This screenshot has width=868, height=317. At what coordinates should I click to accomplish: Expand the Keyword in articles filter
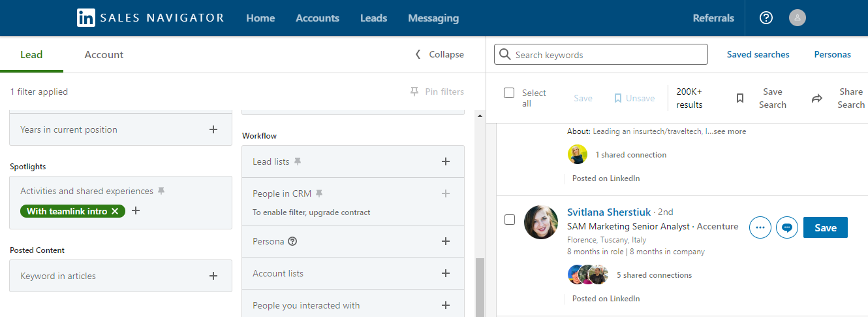click(x=213, y=276)
